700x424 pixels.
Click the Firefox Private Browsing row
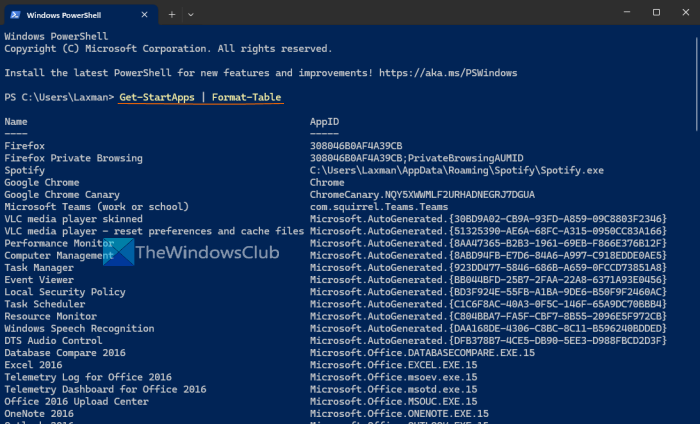pos(72,158)
